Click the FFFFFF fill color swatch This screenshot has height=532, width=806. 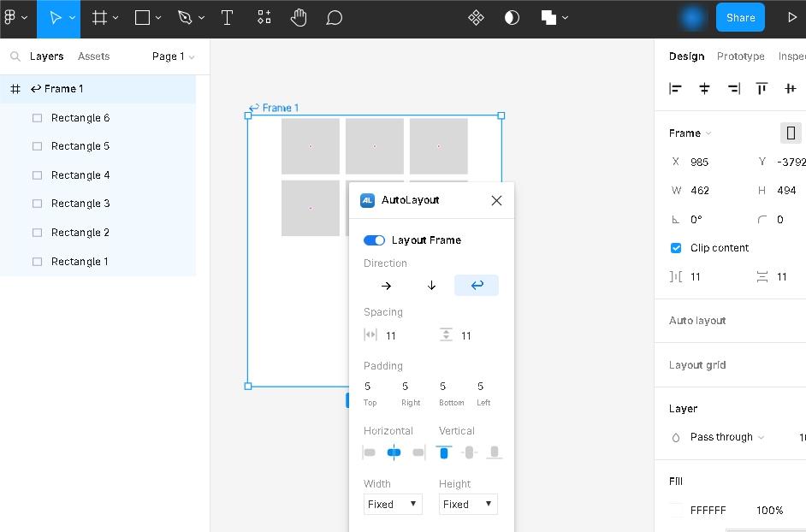click(x=677, y=511)
